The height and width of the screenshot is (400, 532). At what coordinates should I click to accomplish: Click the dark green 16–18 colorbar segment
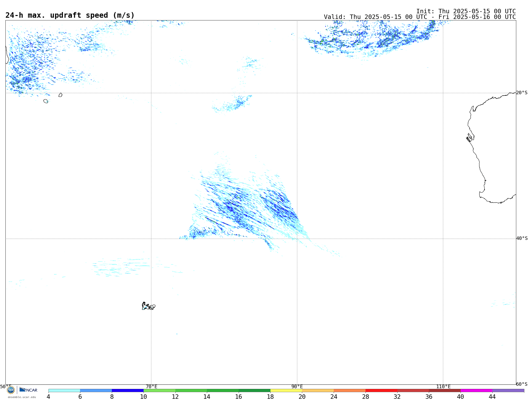(x=255, y=390)
